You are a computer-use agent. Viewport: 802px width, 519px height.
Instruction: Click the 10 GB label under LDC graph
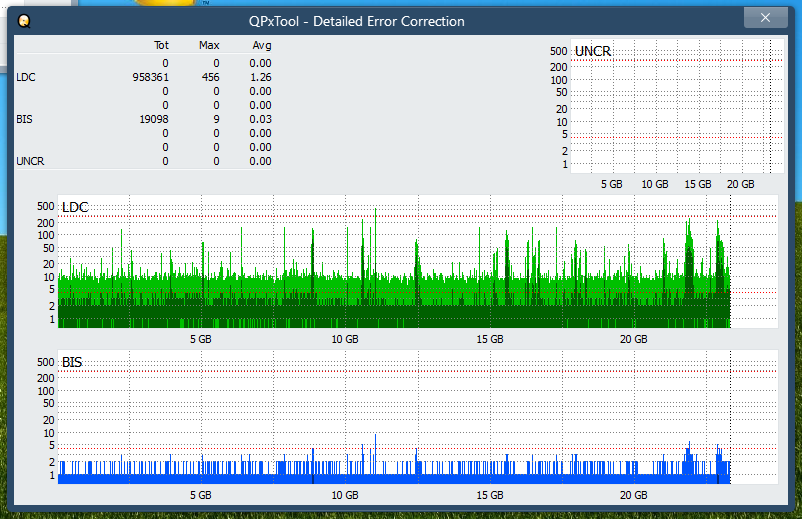pos(345,340)
